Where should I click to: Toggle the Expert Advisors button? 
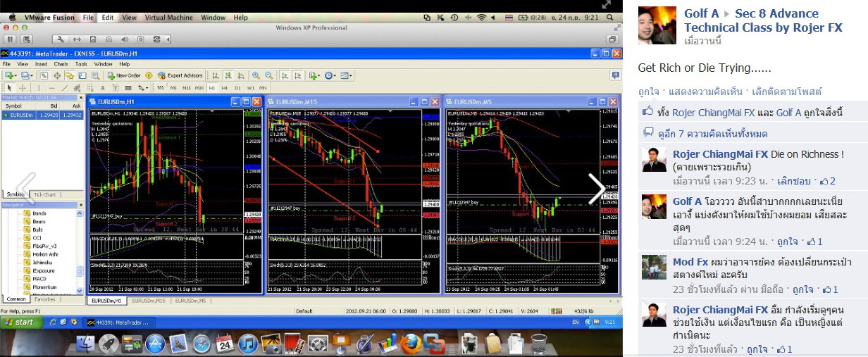180,75
